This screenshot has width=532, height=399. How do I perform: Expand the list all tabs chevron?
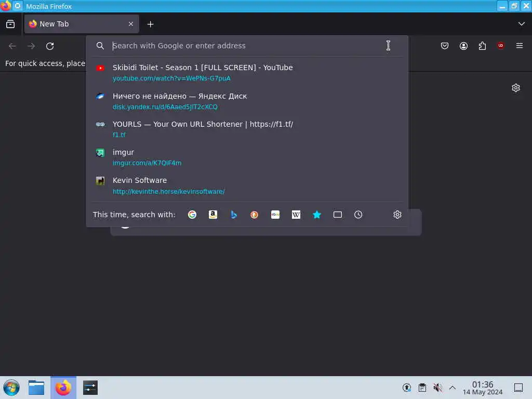(x=522, y=24)
